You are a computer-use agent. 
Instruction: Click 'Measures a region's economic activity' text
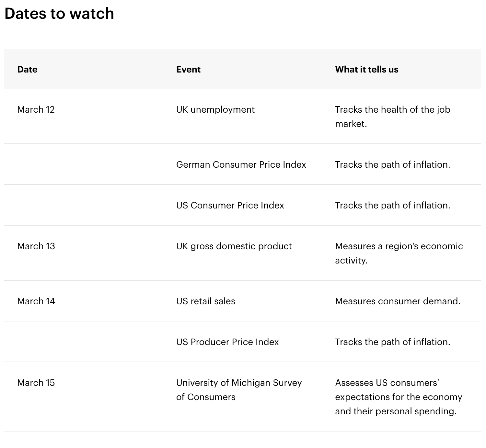pos(399,253)
